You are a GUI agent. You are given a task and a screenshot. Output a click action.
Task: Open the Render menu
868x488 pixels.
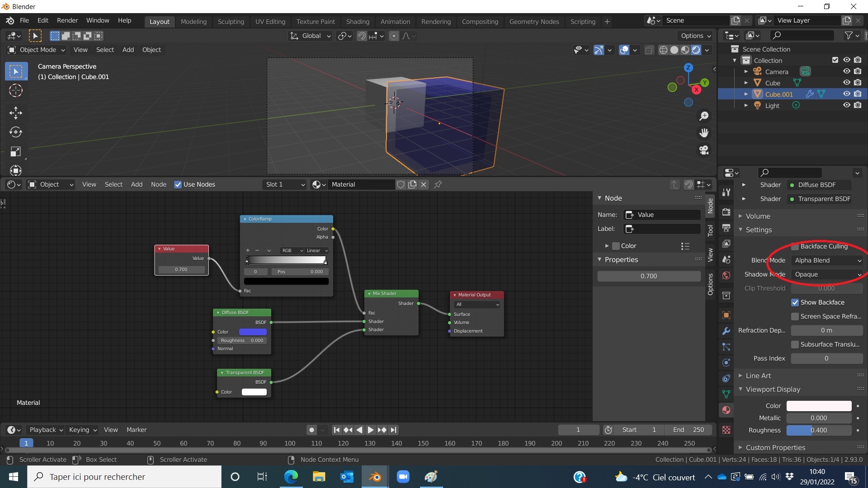(x=67, y=20)
